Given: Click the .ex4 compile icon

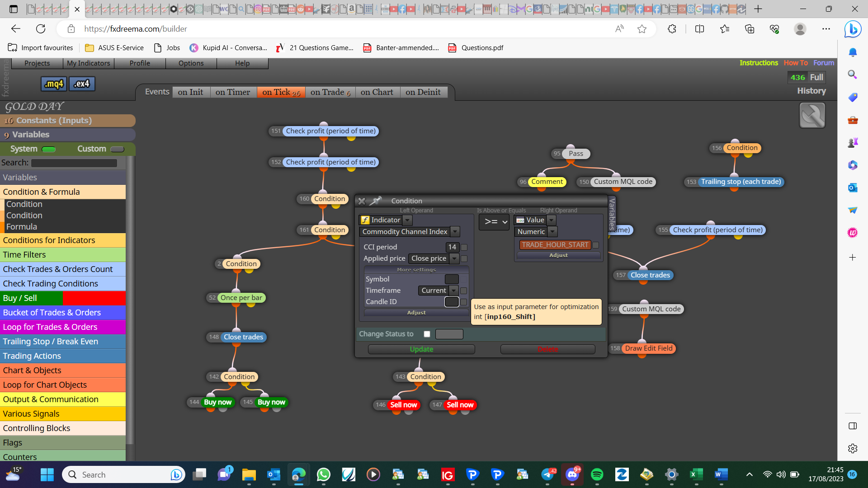Looking at the screenshot, I should (82, 84).
